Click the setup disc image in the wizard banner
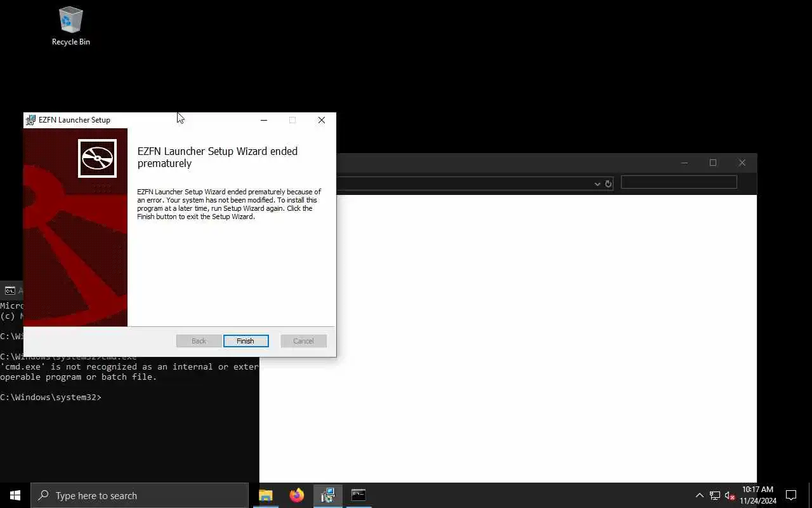 (x=97, y=158)
